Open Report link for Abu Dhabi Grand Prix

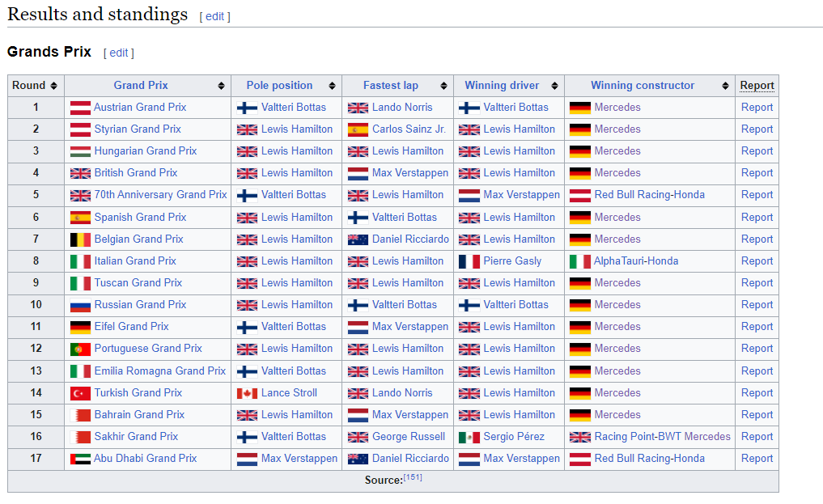[x=757, y=459]
